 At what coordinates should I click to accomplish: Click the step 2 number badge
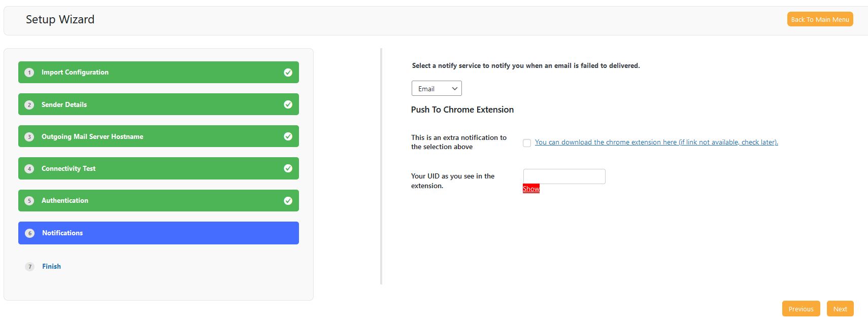point(29,105)
